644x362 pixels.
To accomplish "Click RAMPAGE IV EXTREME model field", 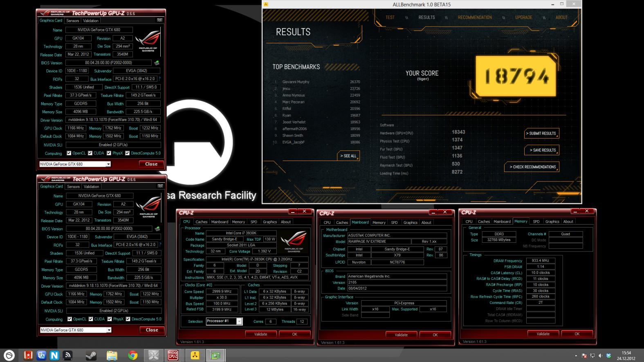I will click(x=379, y=241).
